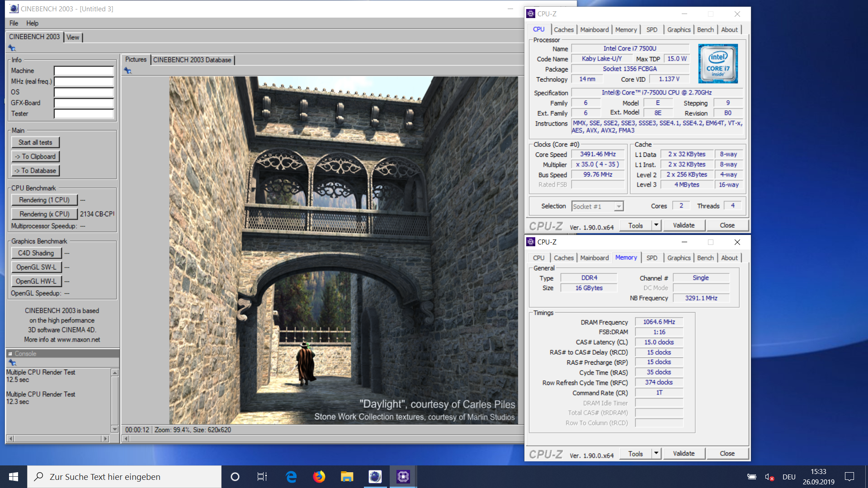
Task: Click Validate in the upper CPU-Z window
Action: [x=684, y=225]
